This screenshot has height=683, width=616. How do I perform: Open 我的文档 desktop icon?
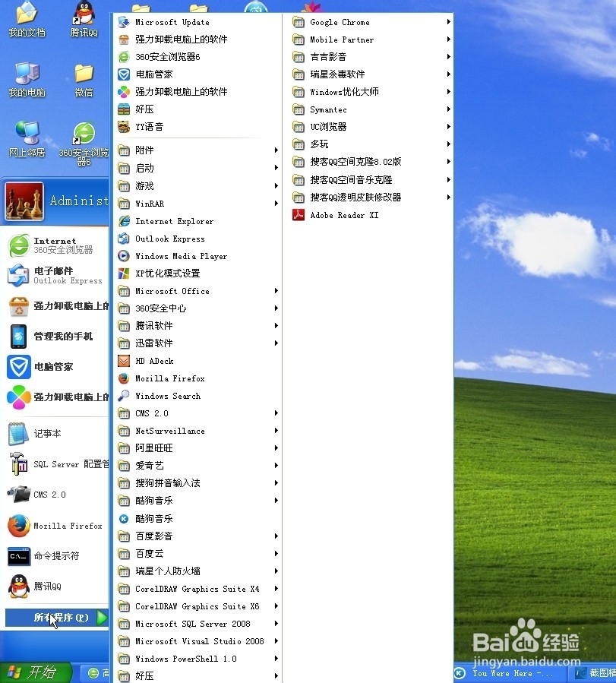[27, 19]
